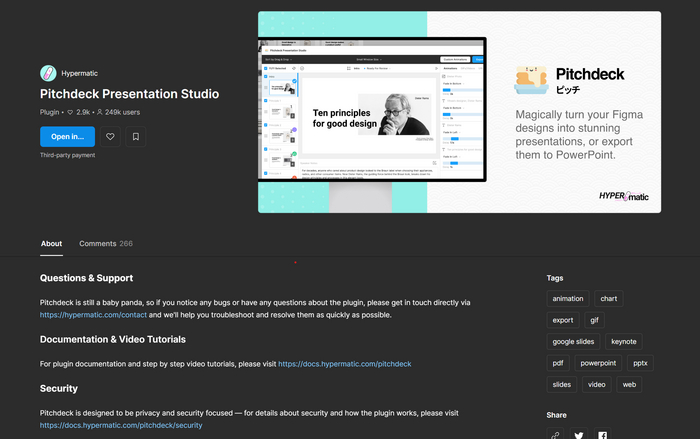Share on Facebook icon
The height and width of the screenshot is (439, 700).
pos(603,435)
